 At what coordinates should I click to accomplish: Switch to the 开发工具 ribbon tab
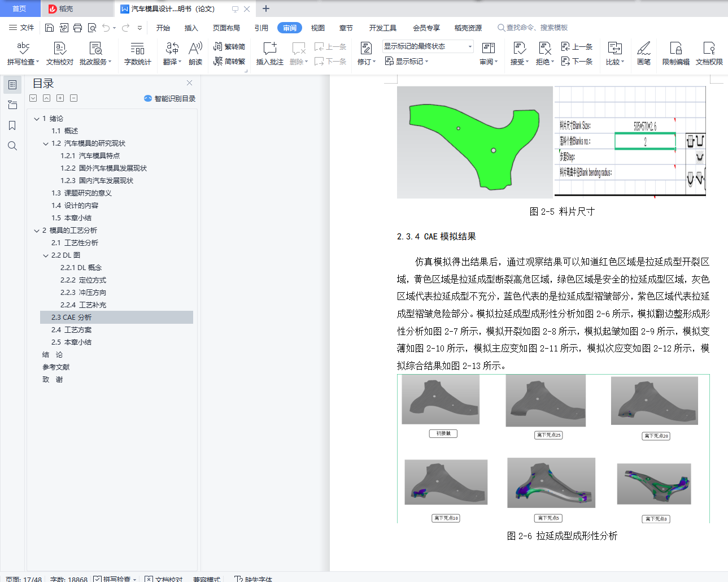(x=383, y=28)
